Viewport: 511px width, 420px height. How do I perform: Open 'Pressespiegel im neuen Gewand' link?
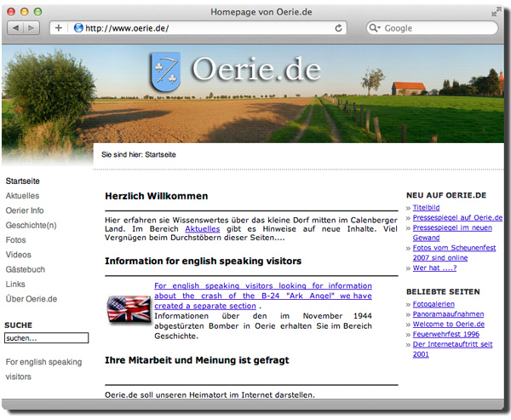pos(452,233)
